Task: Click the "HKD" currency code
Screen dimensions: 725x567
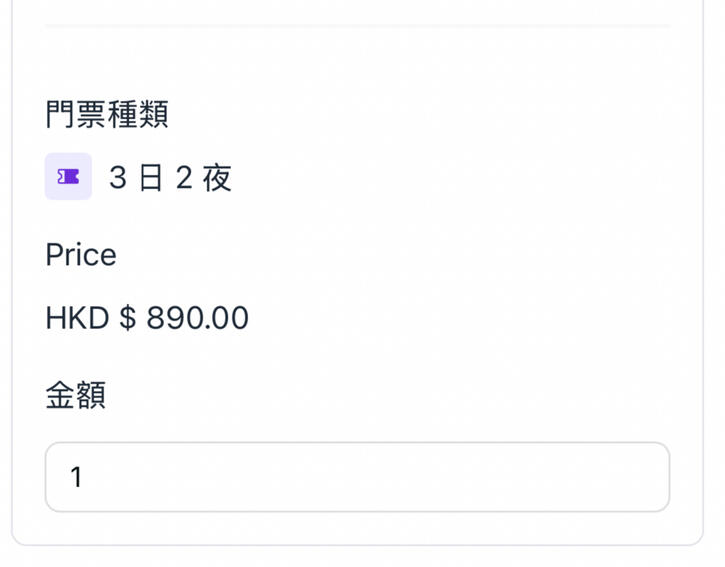Action: click(77, 318)
